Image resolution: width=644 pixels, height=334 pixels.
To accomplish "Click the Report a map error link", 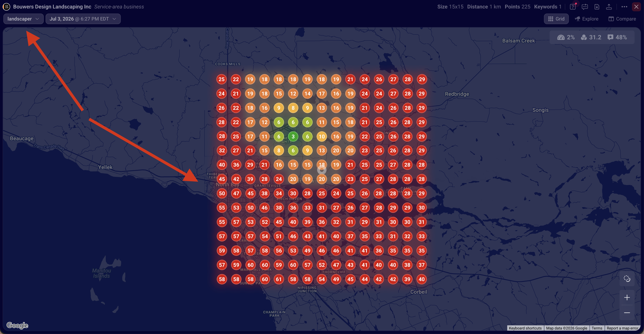I will tap(622, 328).
